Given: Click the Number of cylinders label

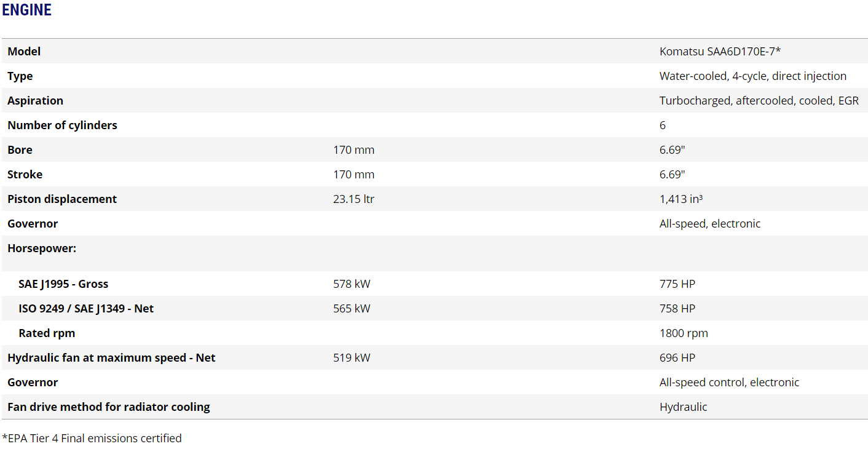Looking at the screenshot, I should pyautogui.click(x=62, y=125).
